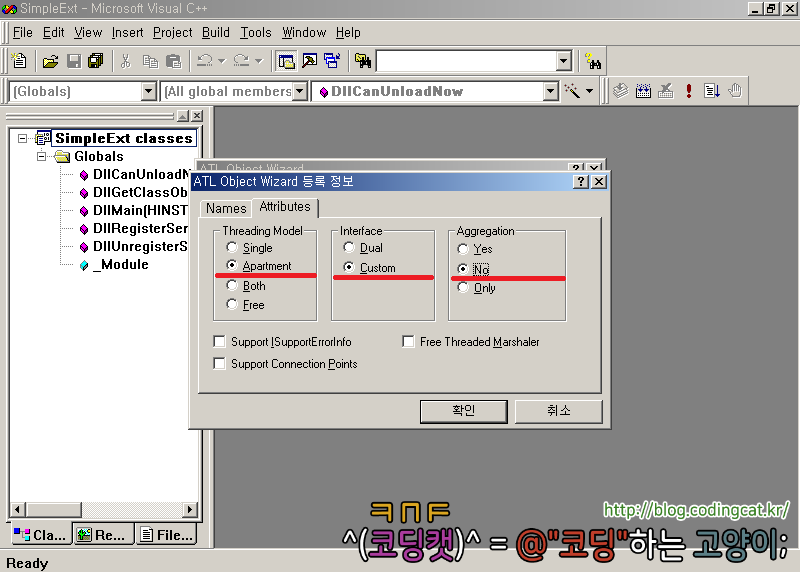Select the _Module tree item
The height and width of the screenshot is (572, 800).
120,265
